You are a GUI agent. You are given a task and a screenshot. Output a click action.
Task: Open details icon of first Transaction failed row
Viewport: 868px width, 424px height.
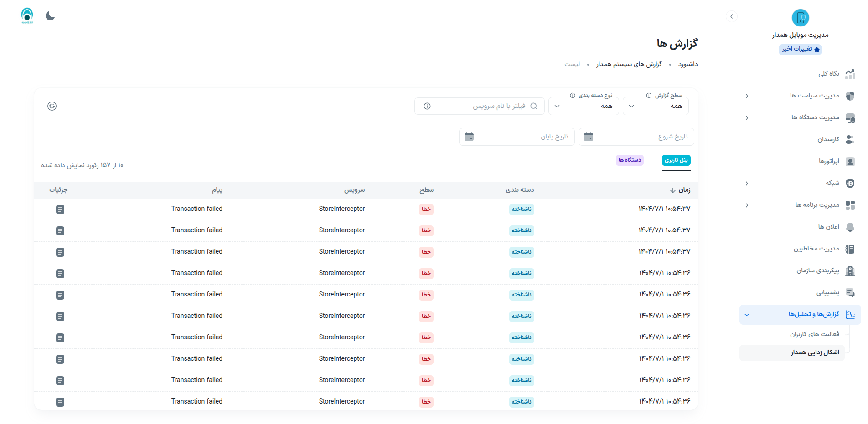pos(60,209)
